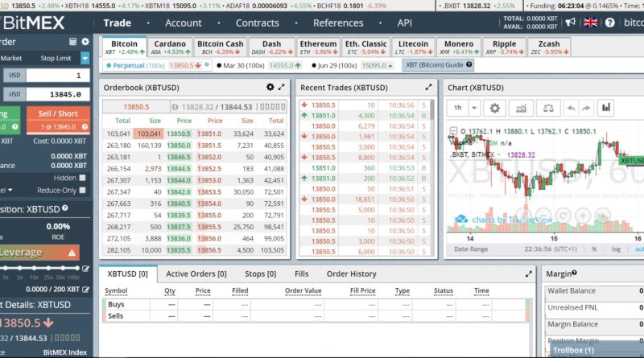This screenshot has width=644, height=358.
Task: Open the References menu
Action: coord(338,23)
